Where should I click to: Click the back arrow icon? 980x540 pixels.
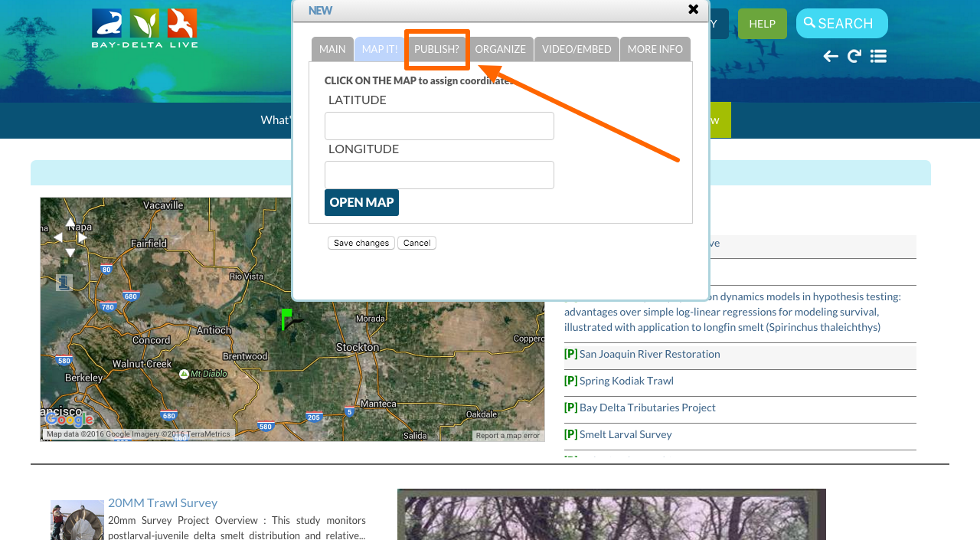click(x=831, y=56)
